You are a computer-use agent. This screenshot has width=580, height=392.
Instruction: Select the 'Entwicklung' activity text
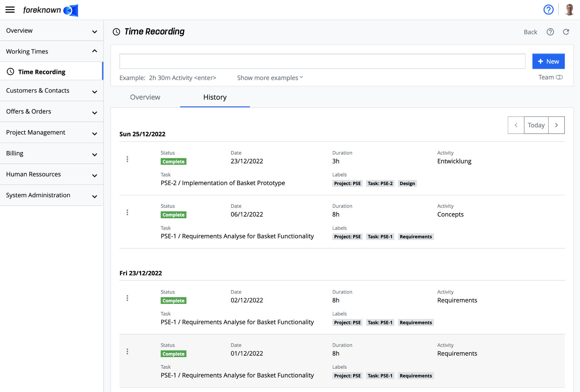click(x=454, y=161)
